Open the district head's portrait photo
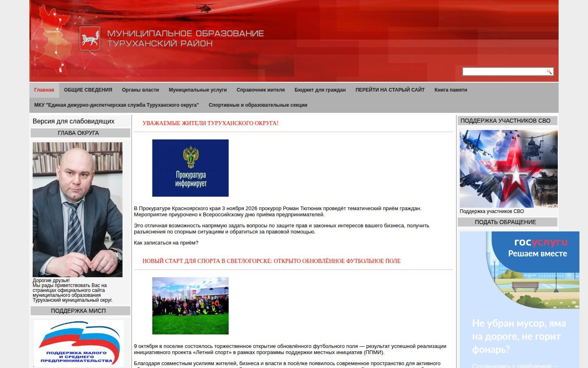The width and height of the screenshot is (588, 368). (x=78, y=210)
